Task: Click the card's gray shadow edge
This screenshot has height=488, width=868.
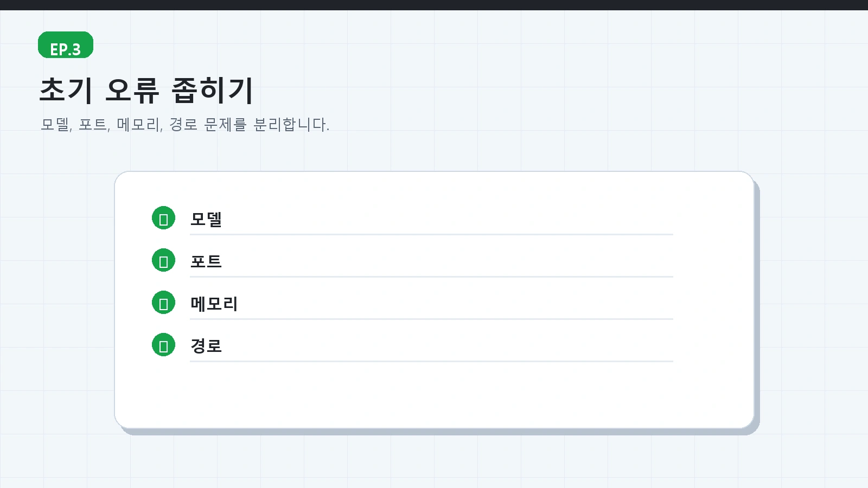Action: click(757, 304)
